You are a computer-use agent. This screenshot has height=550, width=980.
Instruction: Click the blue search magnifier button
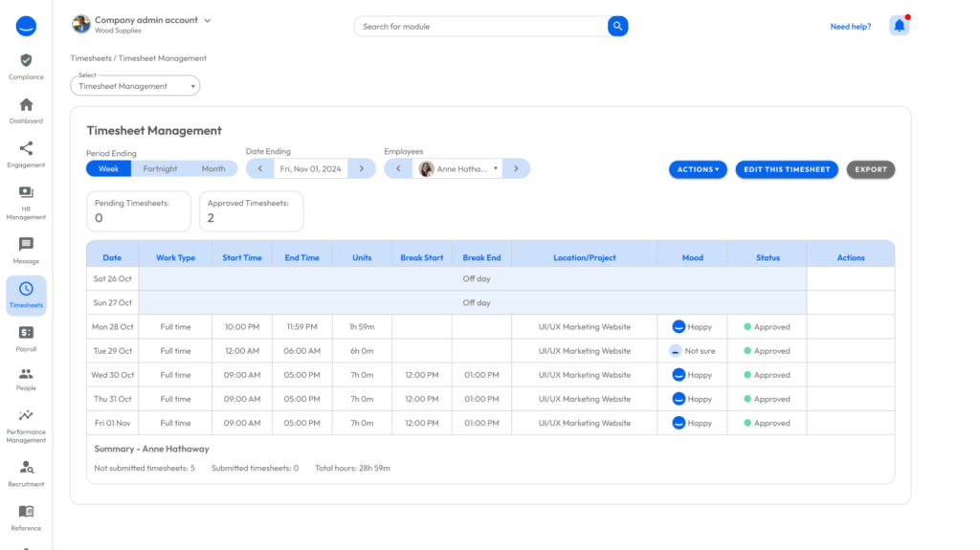coord(617,26)
